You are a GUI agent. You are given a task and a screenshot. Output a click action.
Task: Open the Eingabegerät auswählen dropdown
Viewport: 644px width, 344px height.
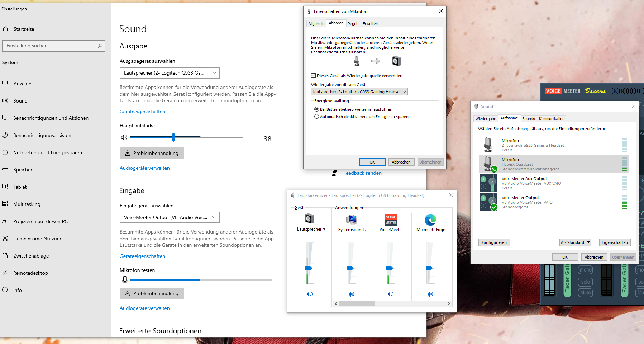[170, 217]
